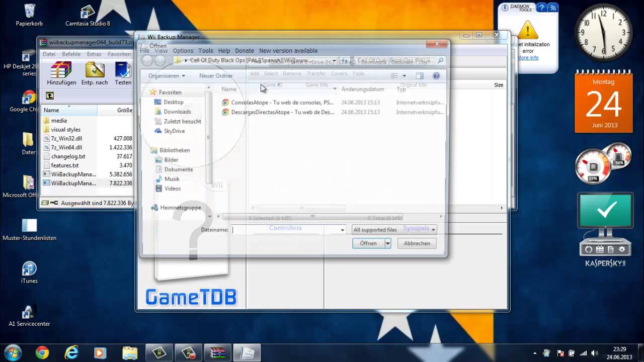The width and height of the screenshot is (644, 362).
Task: Select Heimnetzgruppe in the navigation pane
Action: pos(181,208)
